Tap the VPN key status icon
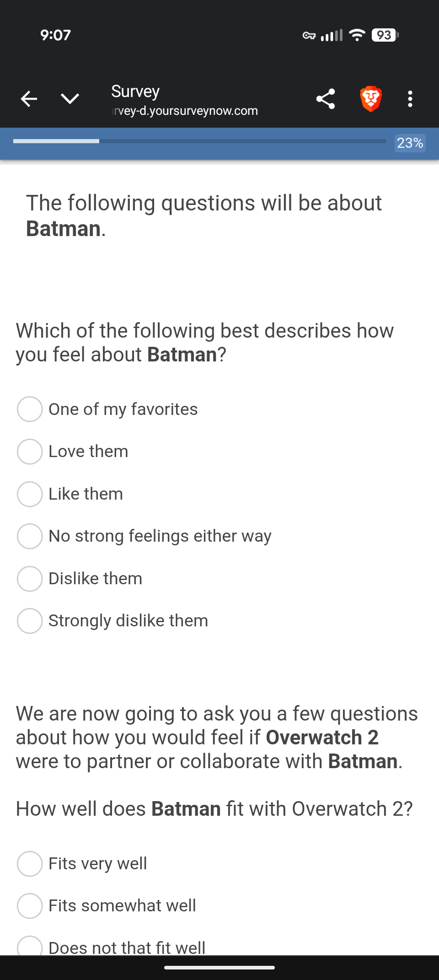This screenshot has height=980, width=439. tap(309, 35)
